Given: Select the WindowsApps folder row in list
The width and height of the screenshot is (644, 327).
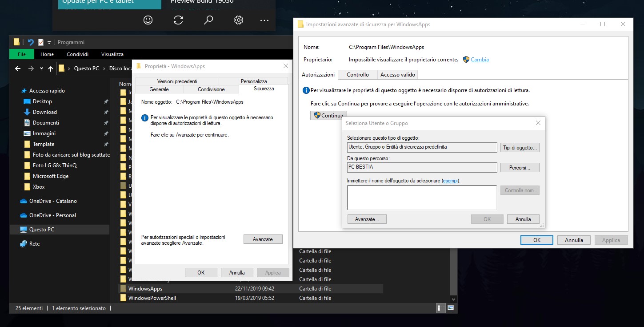Looking at the screenshot, I should 251,289.
